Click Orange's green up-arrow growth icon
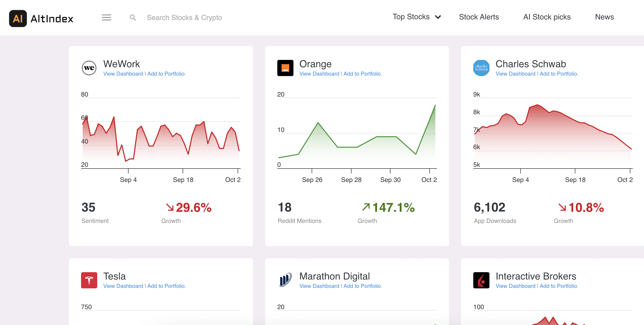Viewport: 644px width, 325px height. tap(366, 207)
